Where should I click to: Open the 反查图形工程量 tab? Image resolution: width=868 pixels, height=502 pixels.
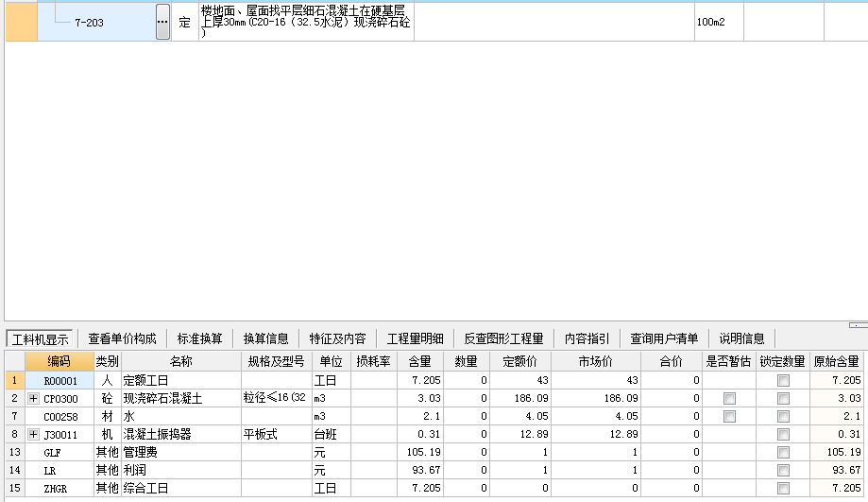coord(503,338)
